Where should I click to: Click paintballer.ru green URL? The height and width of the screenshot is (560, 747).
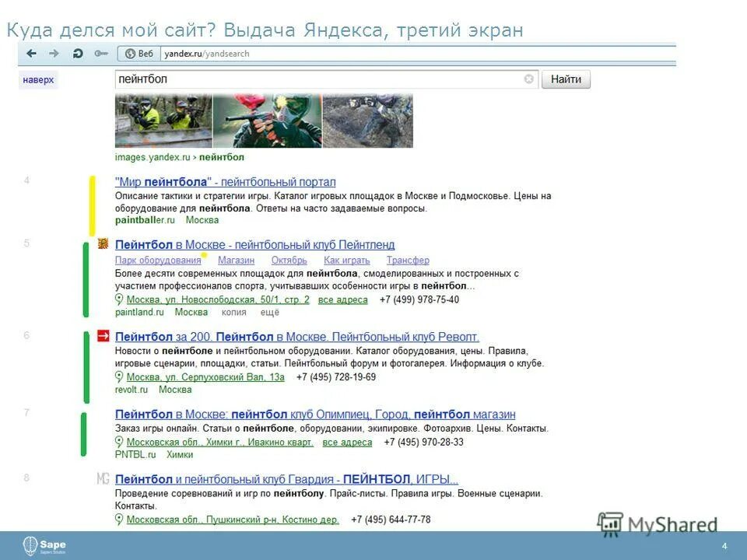pos(145,220)
